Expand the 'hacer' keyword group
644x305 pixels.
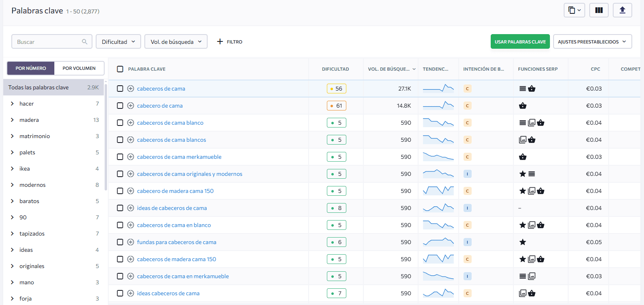click(x=12, y=104)
